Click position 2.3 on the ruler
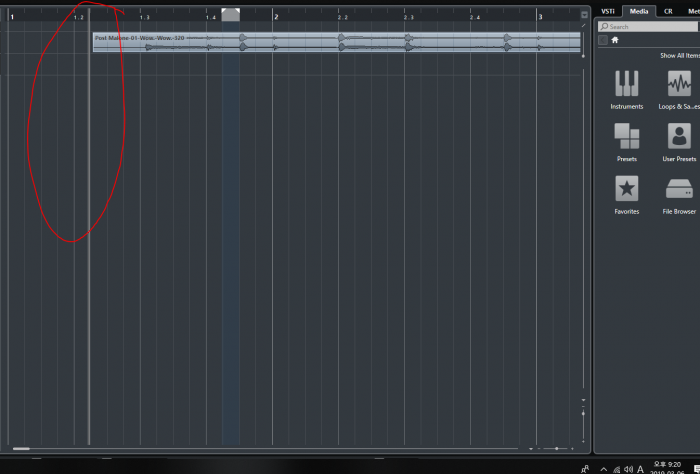 pos(409,18)
